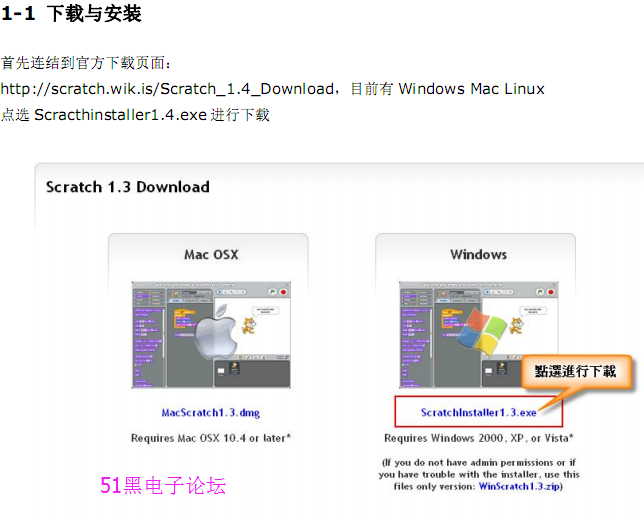Click the orange 點選進行下載 callout bubble
This screenshot has width=644, height=515.
pyautogui.click(x=575, y=372)
